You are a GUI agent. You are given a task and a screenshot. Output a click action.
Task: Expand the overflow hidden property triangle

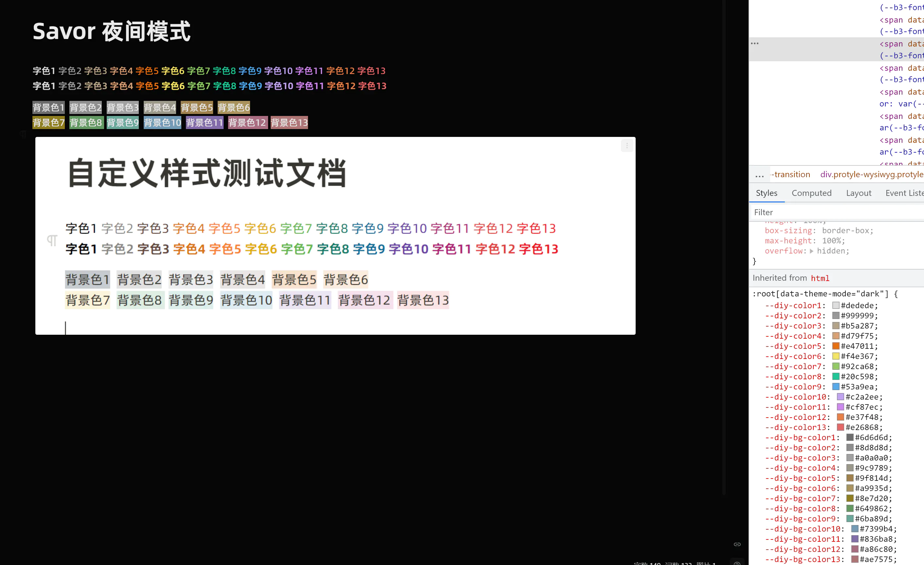click(x=811, y=251)
